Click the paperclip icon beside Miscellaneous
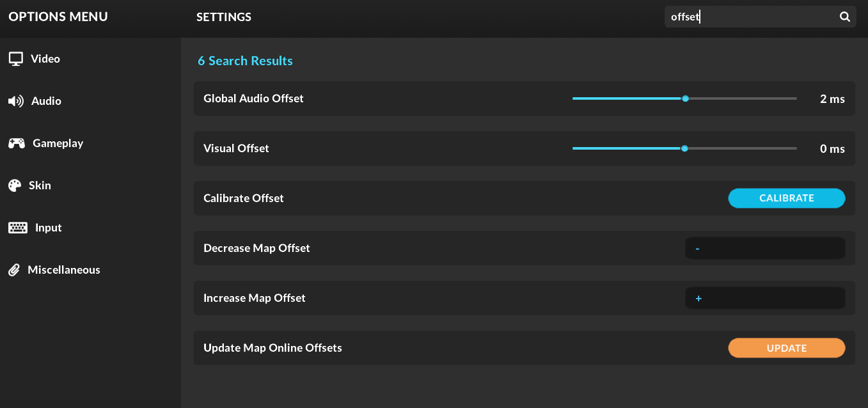 [14, 270]
